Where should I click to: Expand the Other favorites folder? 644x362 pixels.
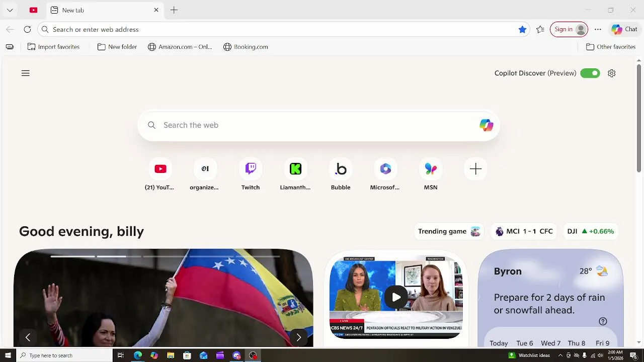point(611,47)
